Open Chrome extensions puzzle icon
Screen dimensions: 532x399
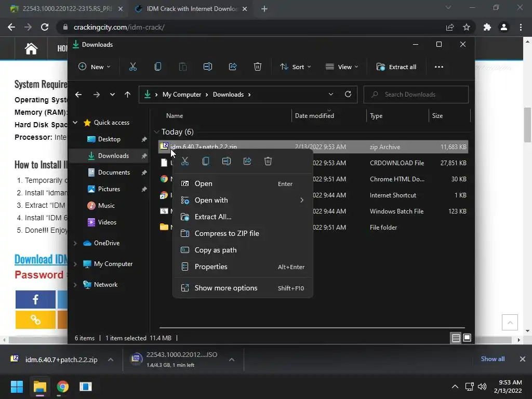(487, 27)
